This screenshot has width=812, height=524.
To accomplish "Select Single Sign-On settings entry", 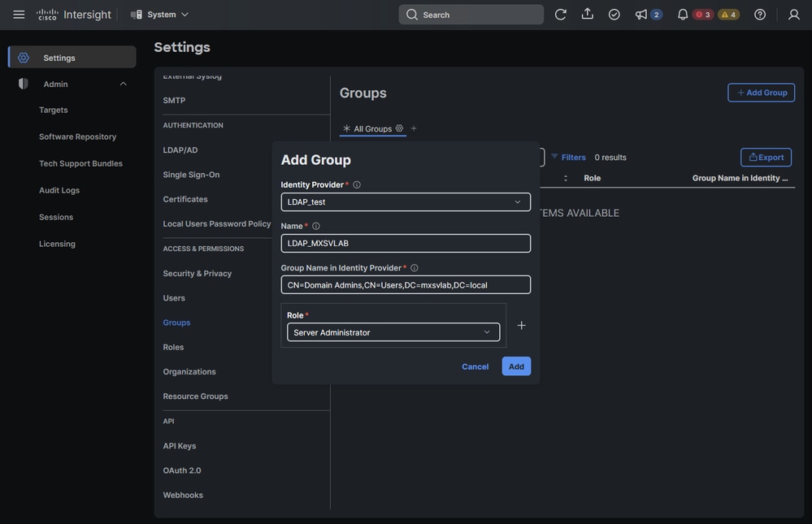I will [x=191, y=175].
